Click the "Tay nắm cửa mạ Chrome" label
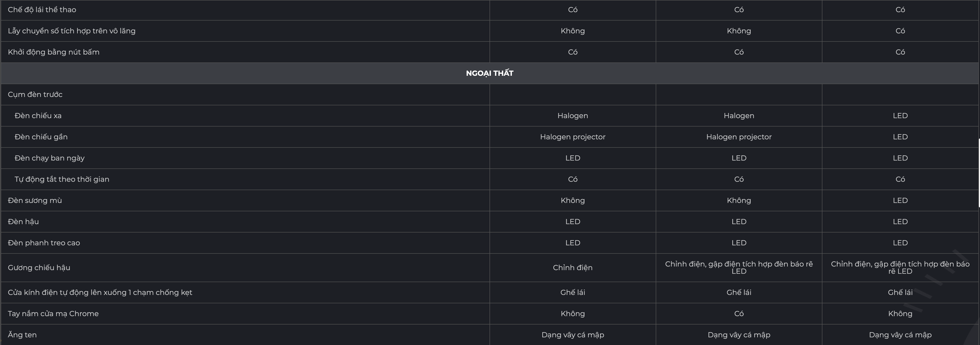Viewport: 980px width, 345px height. pyautogui.click(x=53, y=314)
